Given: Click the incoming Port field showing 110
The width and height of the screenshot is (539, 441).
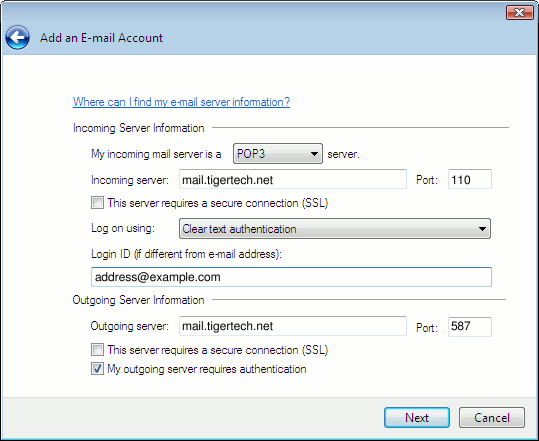Looking at the screenshot, I should pos(470,179).
